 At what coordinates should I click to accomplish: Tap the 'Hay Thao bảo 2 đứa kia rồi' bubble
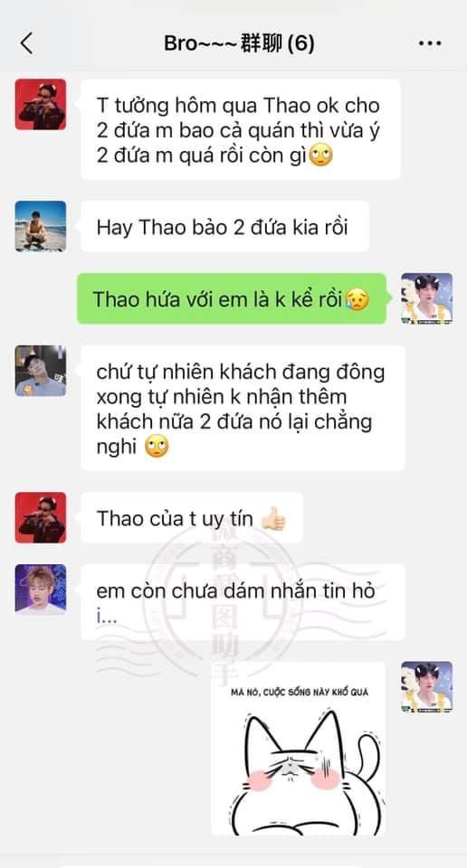(225, 227)
